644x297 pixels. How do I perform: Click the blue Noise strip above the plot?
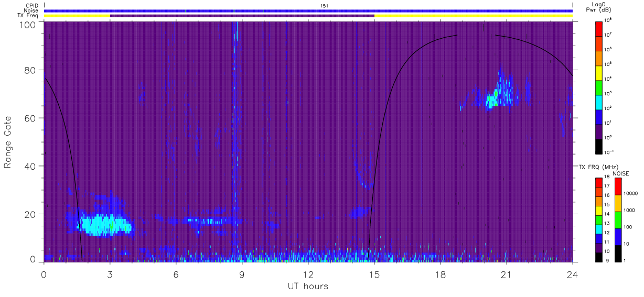[308, 10]
